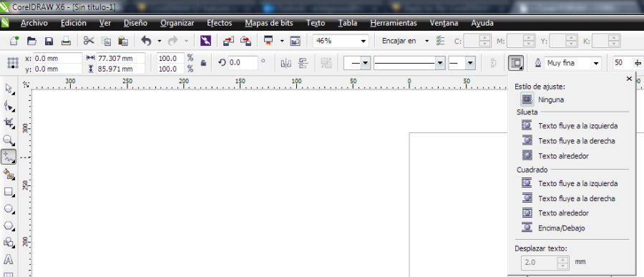
Task: Select the Shape tool
Action: 9,106
